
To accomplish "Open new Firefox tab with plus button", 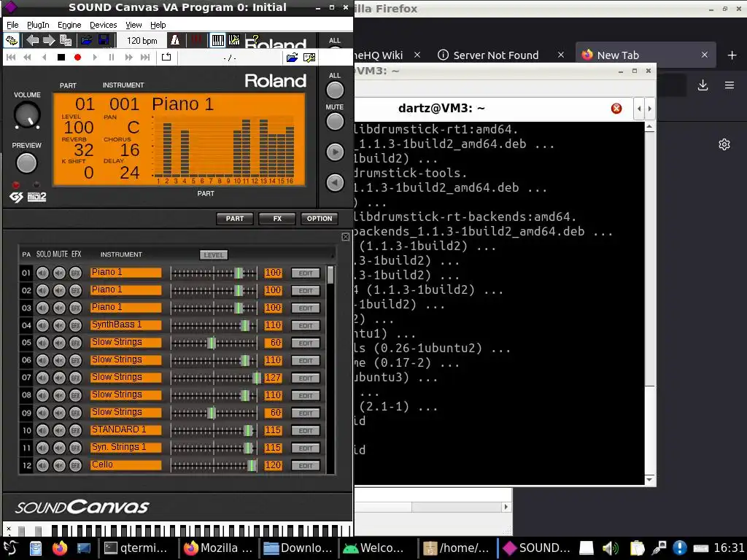I will pos(732,55).
